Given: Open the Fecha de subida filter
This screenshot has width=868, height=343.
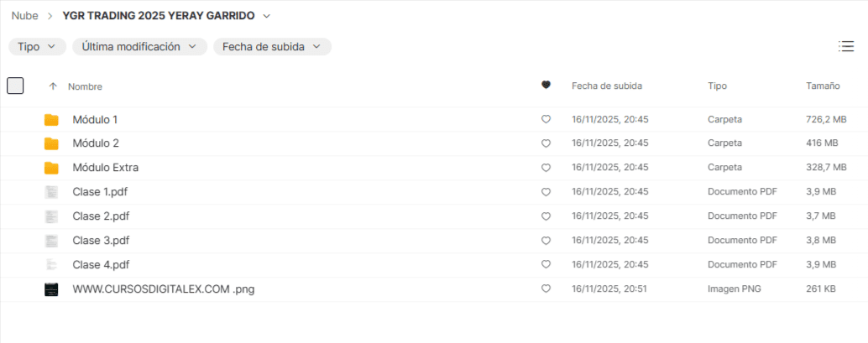Looking at the screenshot, I should [x=272, y=47].
